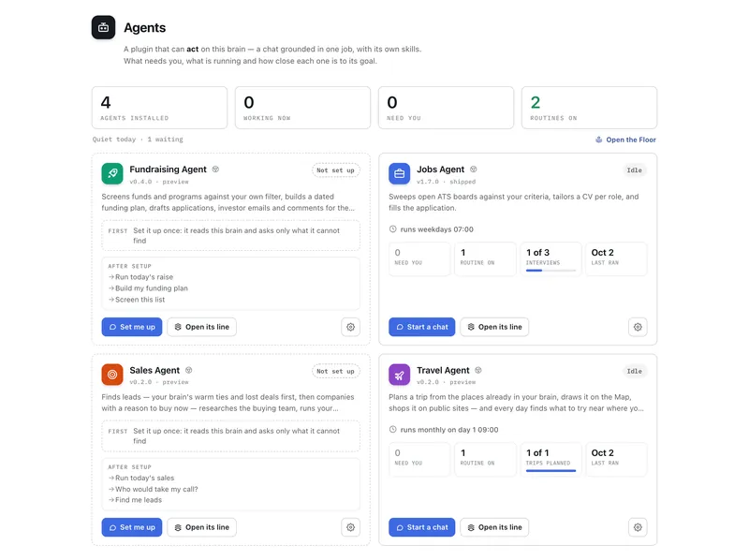Select the top 'Need You' summary stat card
This screenshot has height=560, width=749.
(447, 108)
